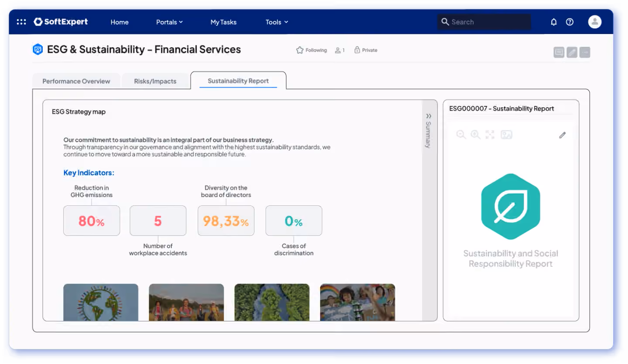Open the group of hikers thumbnail
628x364 pixels.
click(x=186, y=303)
